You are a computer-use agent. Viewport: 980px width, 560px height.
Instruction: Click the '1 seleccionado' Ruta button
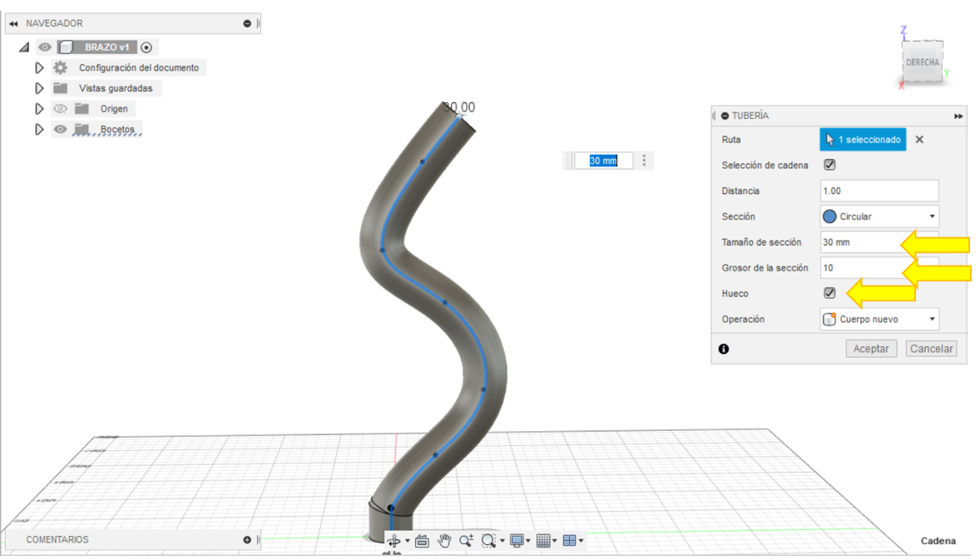[863, 139]
